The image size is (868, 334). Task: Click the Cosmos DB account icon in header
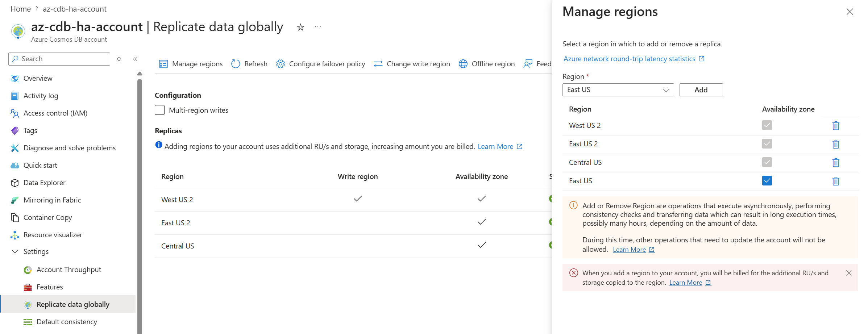(x=18, y=31)
